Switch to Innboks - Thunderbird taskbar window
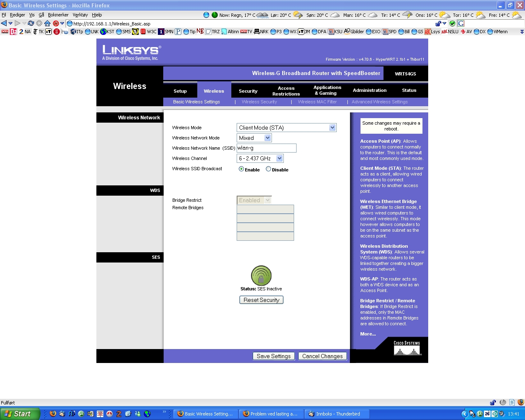 coord(337,414)
